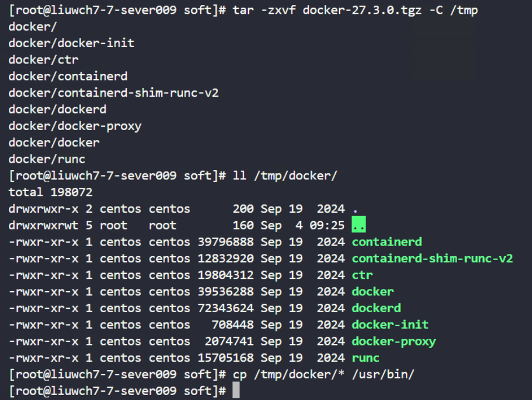Image resolution: width=532 pixels, height=400 pixels.
Task: Click the docker-27.3.0.tgz archive name
Action: 362,10
